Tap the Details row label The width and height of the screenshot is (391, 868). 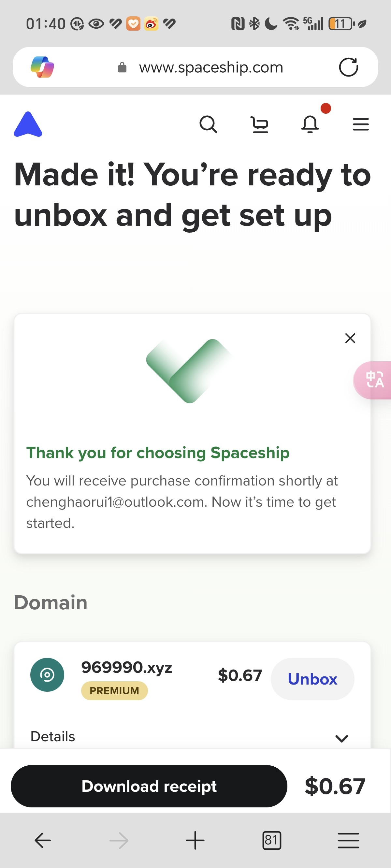point(53,736)
